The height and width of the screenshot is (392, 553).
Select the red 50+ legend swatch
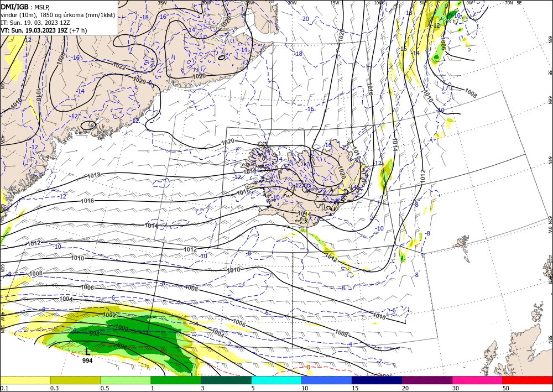(x=528, y=380)
